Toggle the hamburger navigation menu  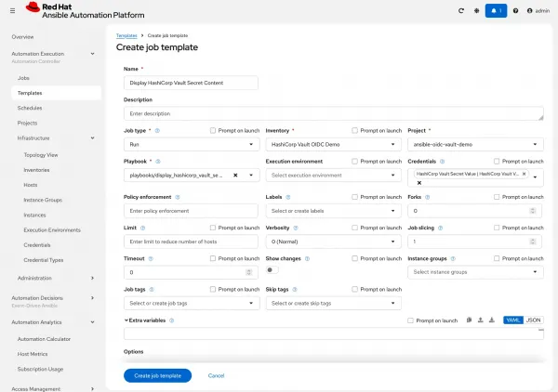pyautogui.click(x=12, y=10)
